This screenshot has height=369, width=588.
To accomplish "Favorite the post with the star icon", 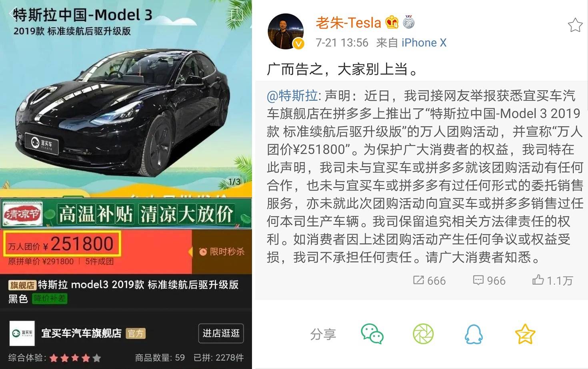I will 575,25.
